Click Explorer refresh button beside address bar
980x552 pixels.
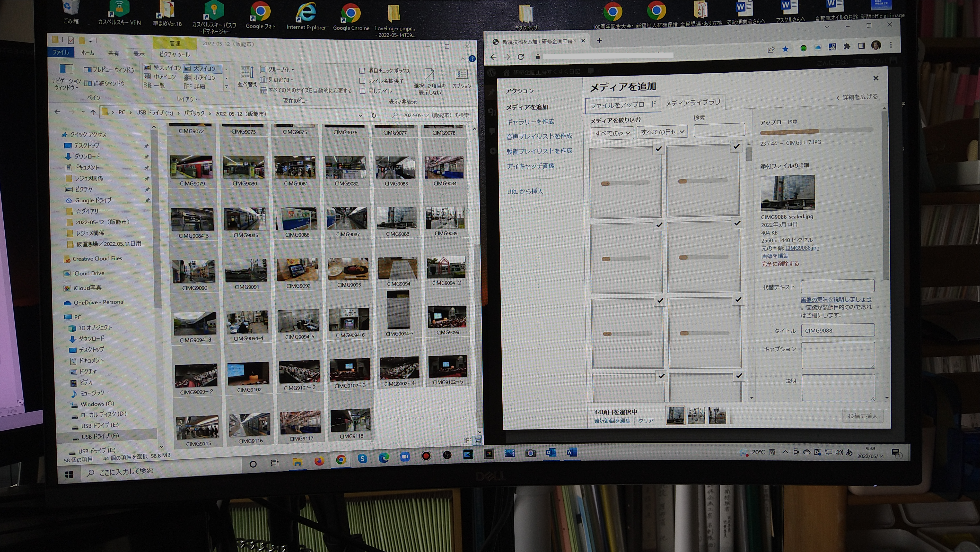point(374,115)
